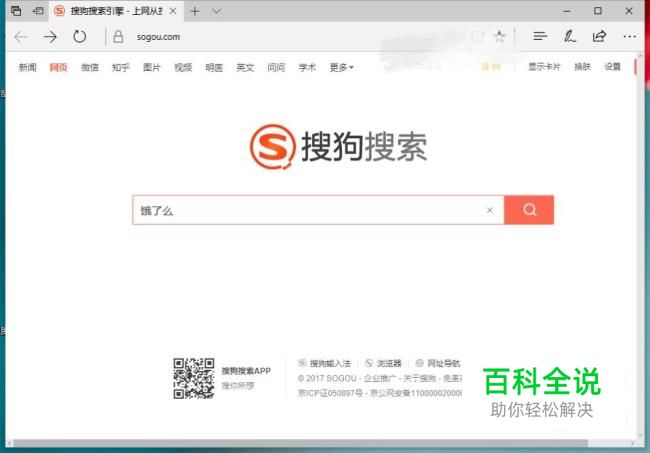Select the 网页 web category
The height and width of the screenshot is (453, 650).
click(x=58, y=67)
